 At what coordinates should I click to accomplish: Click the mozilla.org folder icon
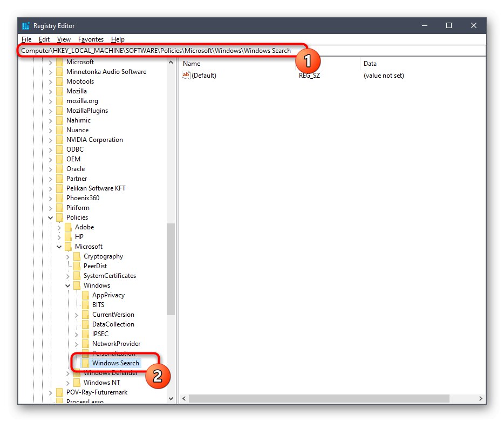point(59,101)
